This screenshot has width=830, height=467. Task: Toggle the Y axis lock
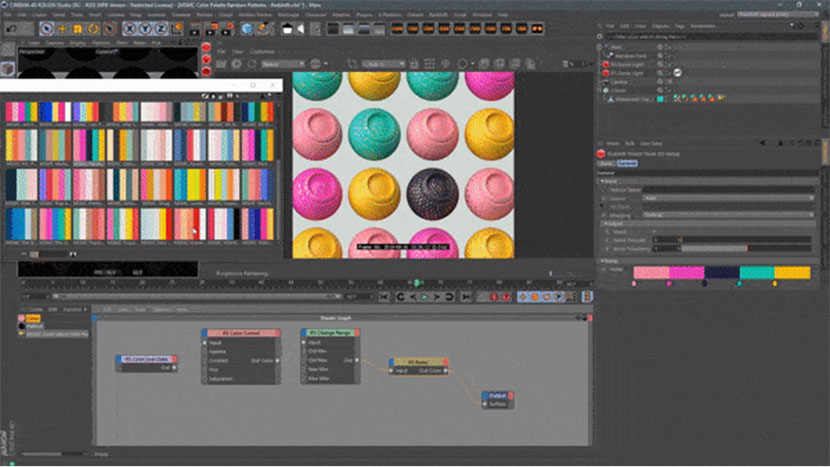click(145, 29)
